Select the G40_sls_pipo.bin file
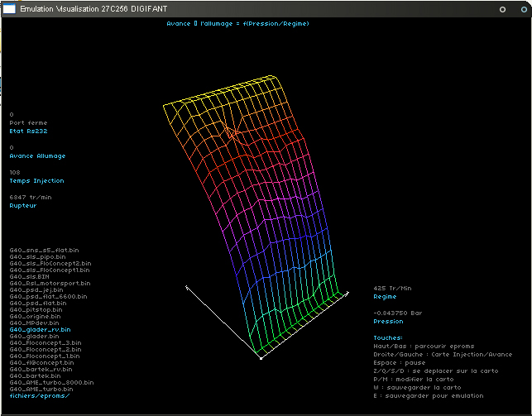 point(38,256)
